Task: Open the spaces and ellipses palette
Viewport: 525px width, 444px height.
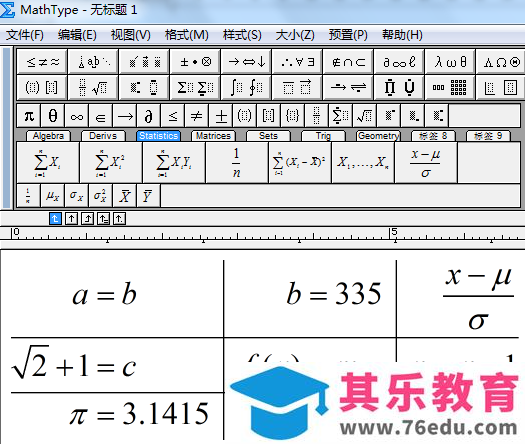Action: coord(93,62)
